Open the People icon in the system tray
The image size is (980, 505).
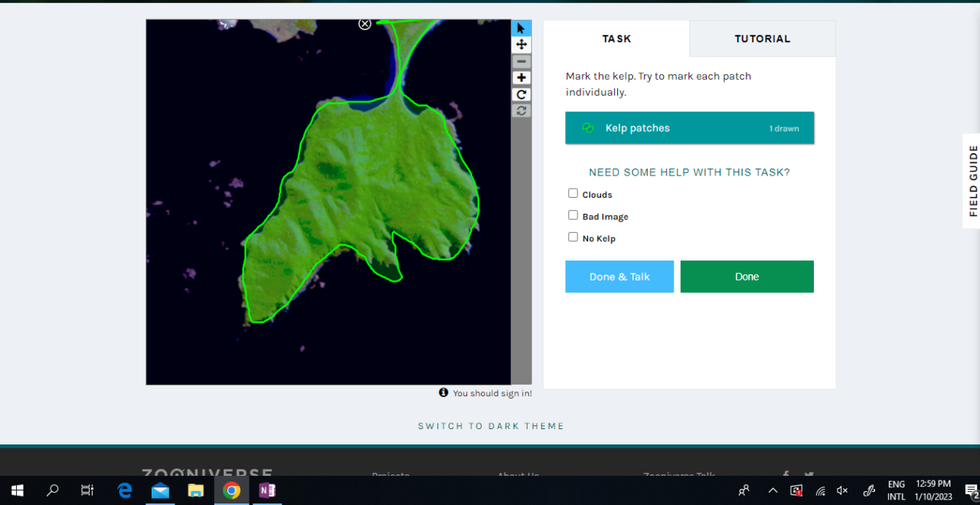click(744, 490)
